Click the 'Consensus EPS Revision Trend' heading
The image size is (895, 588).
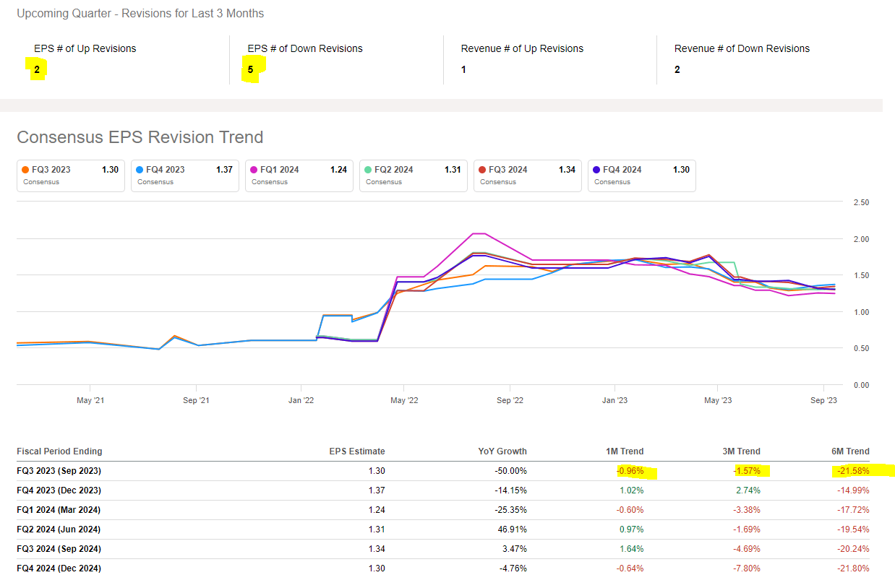coord(140,137)
